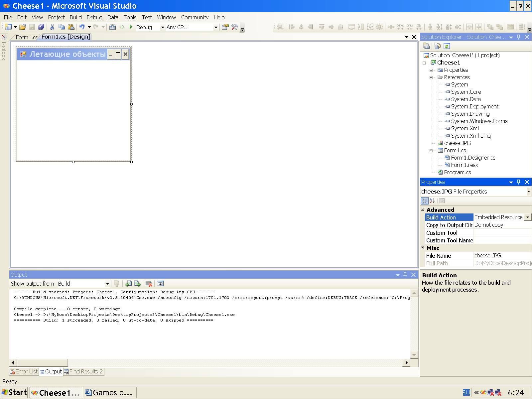Screen dimensions: 532x399
Task: Switch to Games taskbar window button
Action: pos(109,393)
